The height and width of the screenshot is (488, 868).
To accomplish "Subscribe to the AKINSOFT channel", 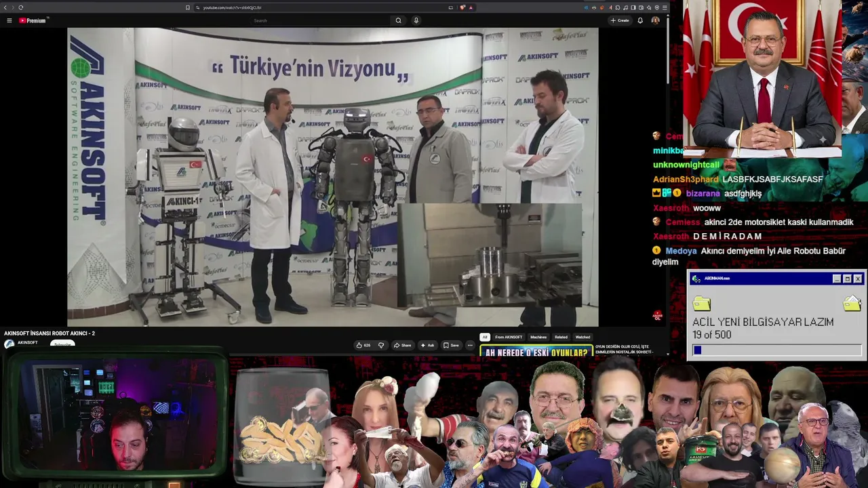I will [62, 344].
